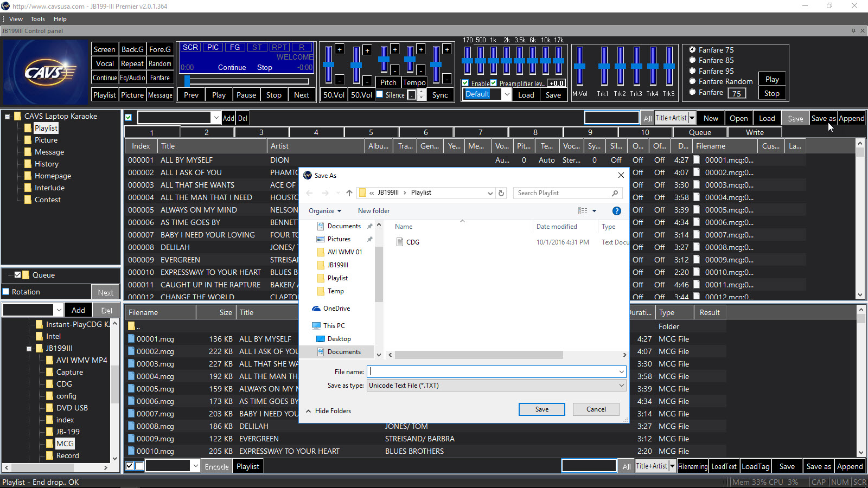Click file icon for 00001.mcg playlist row
Viewport: 868px width, 488px height.
[x=696, y=160]
